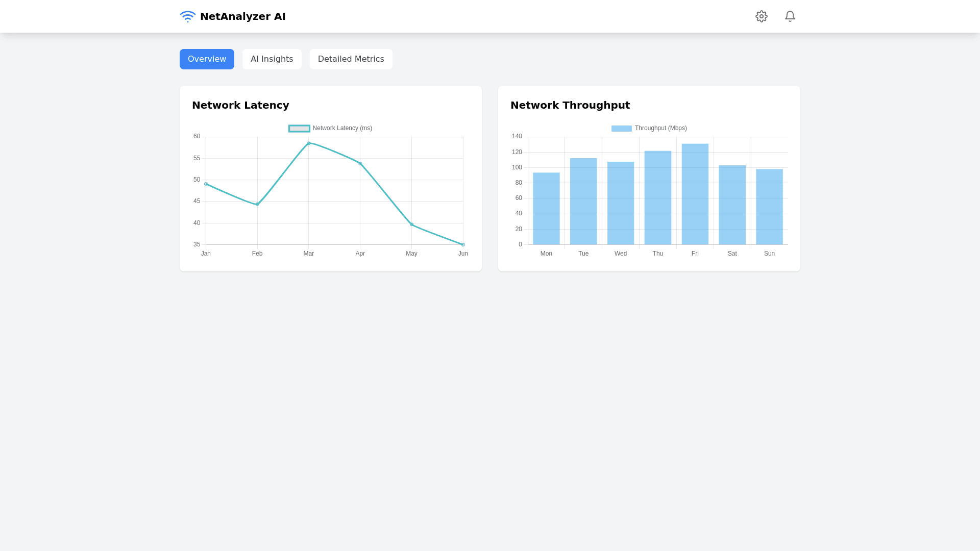Open the Detailed Metrics tab
The image size is (980, 551).
click(351, 59)
